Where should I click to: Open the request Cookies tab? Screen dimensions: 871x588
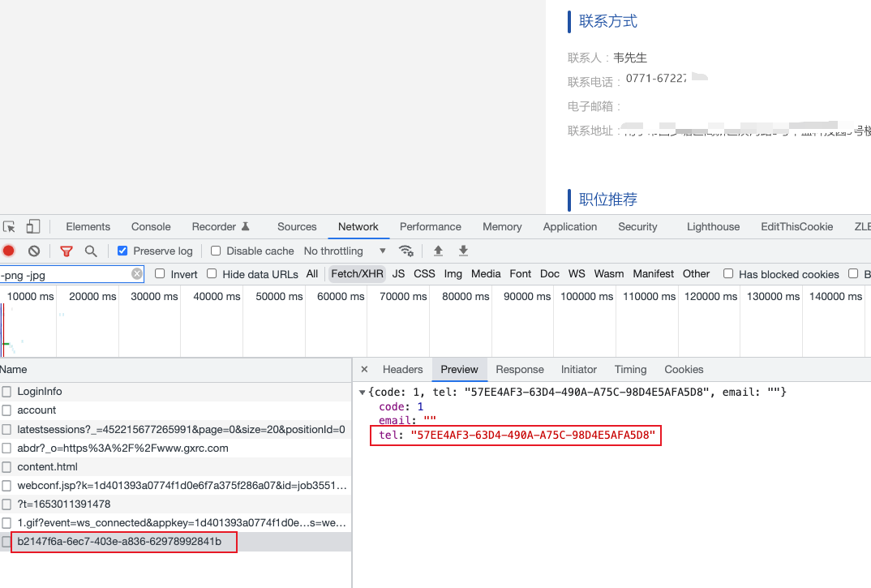683,370
